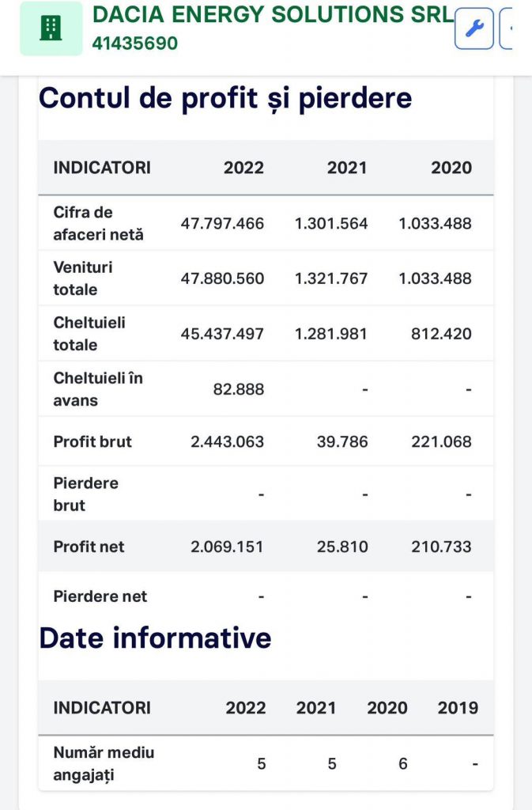Open the wrench tools button

tap(474, 28)
